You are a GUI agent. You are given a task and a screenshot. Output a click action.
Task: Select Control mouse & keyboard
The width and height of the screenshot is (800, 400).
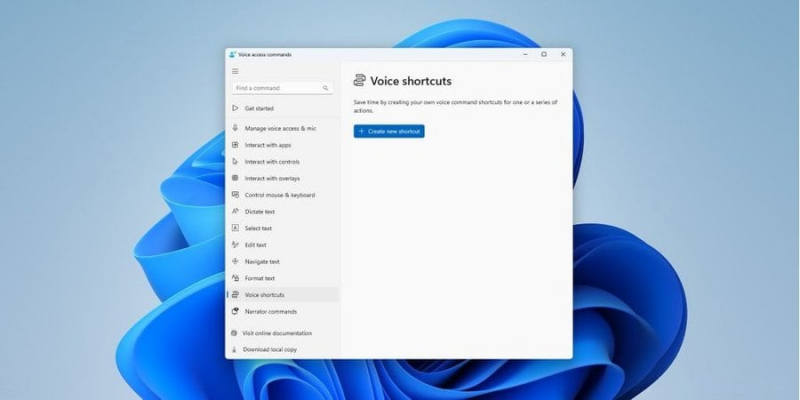282,195
